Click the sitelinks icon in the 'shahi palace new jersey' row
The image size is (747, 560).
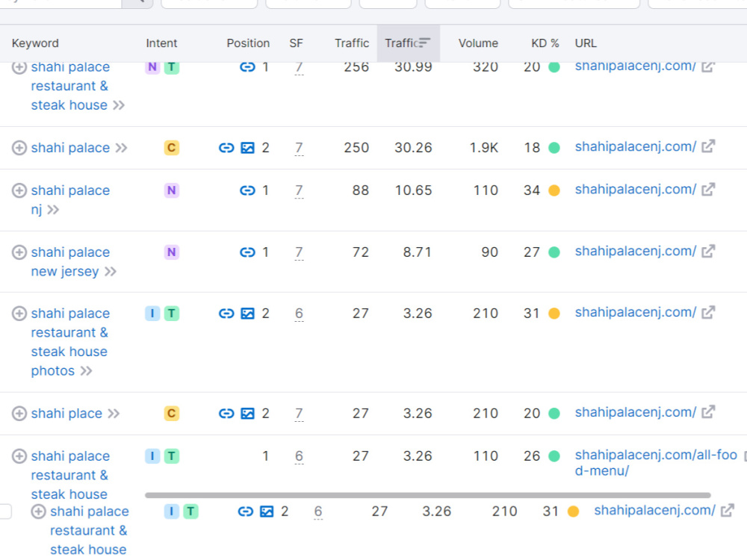coord(247,252)
